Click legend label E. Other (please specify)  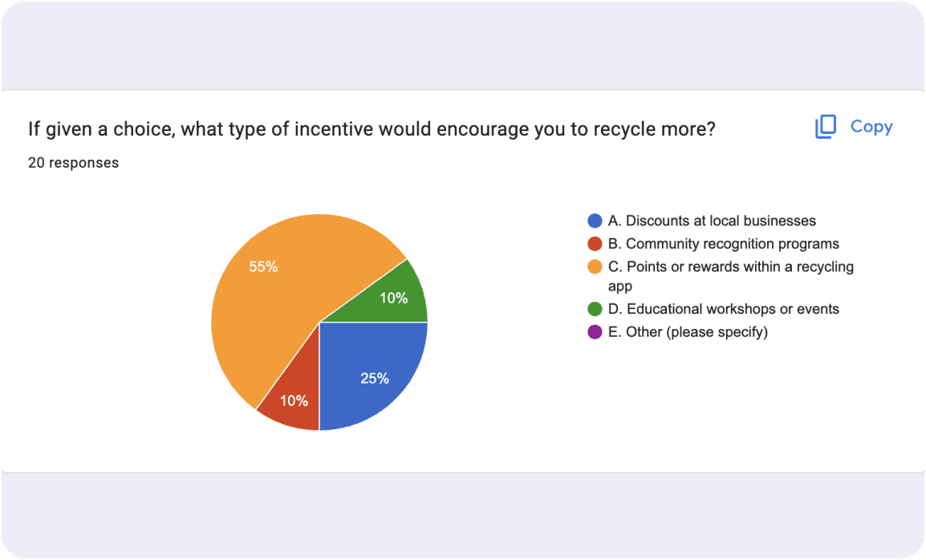pos(688,332)
